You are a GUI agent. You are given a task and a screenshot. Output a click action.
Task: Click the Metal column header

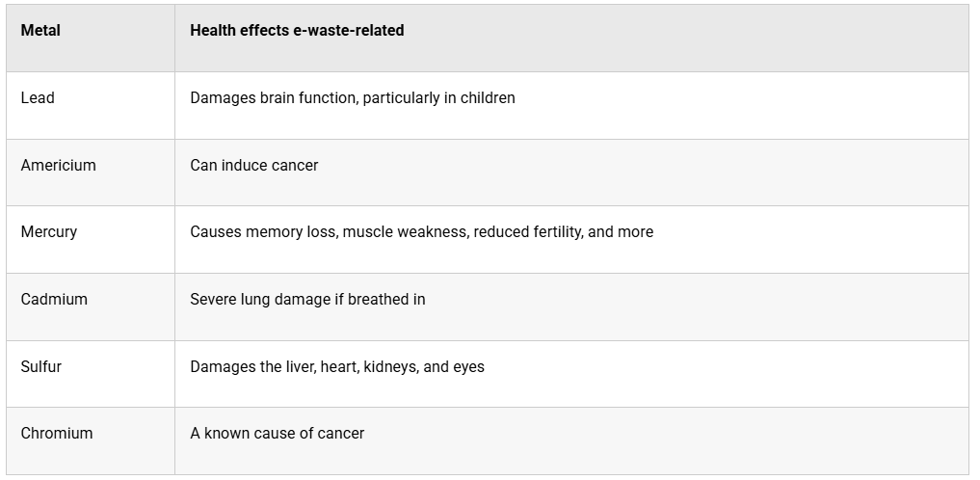tap(91, 39)
